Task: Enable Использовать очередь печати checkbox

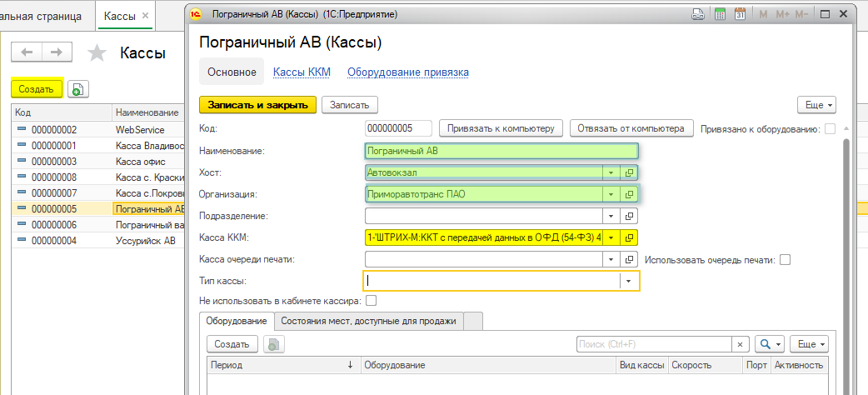Action: [785, 259]
